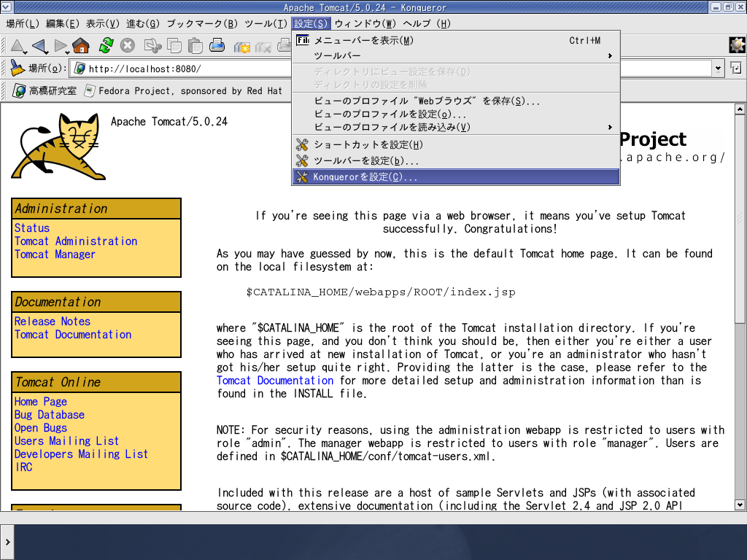This screenshot has width=747, height=560.
Task: Click the $CATALINA_HOME/webapps/ROOT/index.jsp text
Action: (x=381, y=292)
